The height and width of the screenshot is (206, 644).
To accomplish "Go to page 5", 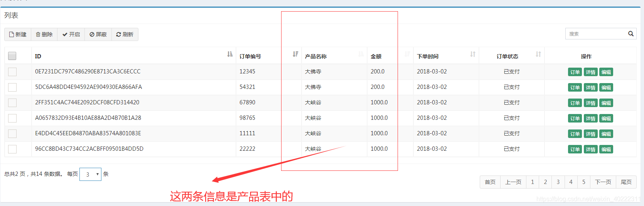I will pyautogui.click(x=584, y=182).
